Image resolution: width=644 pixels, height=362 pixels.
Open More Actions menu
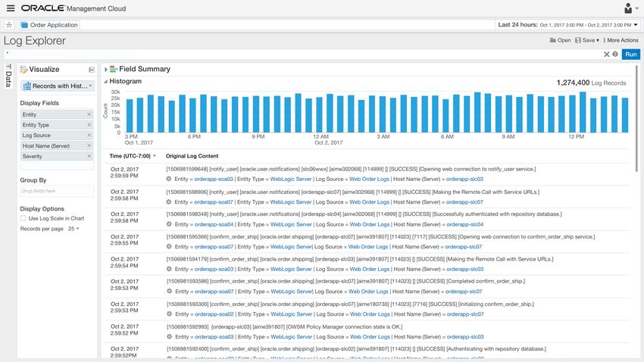(621, 40)
